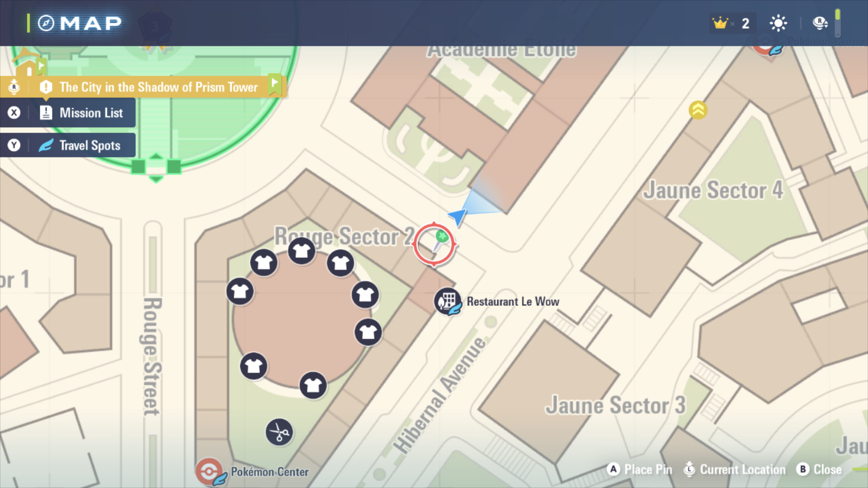Open the Mission List
Viewport: 868px width, 488px height.
click(68, 113)
